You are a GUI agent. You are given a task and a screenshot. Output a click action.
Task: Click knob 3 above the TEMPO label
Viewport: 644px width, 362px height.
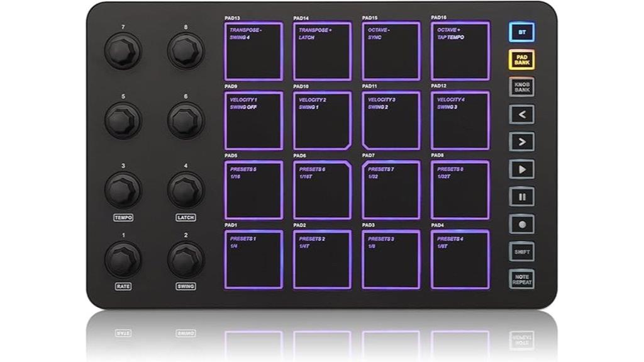click(123, 189)
